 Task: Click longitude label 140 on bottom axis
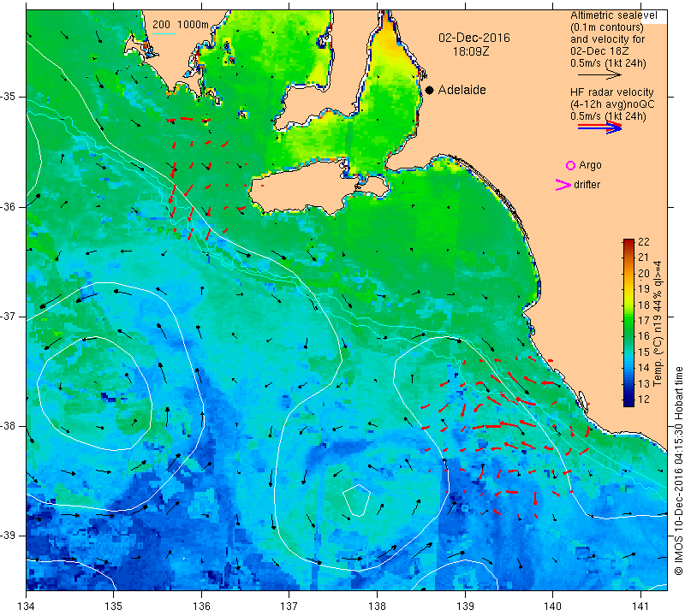[x=552, y=607]
